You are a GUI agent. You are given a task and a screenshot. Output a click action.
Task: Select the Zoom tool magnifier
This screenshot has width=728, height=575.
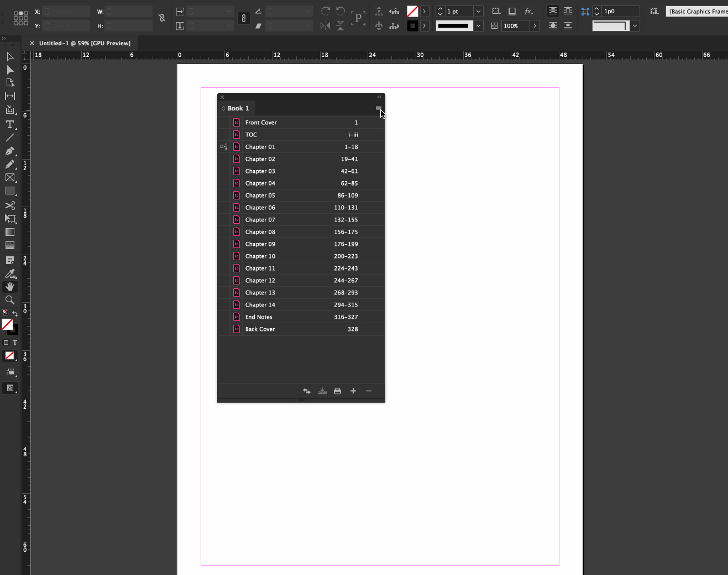coord(10,300)
